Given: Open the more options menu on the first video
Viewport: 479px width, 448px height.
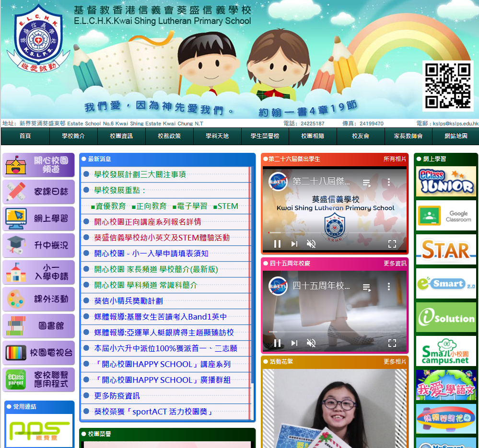Looking at the screenshot, I should tap(389, 182).
